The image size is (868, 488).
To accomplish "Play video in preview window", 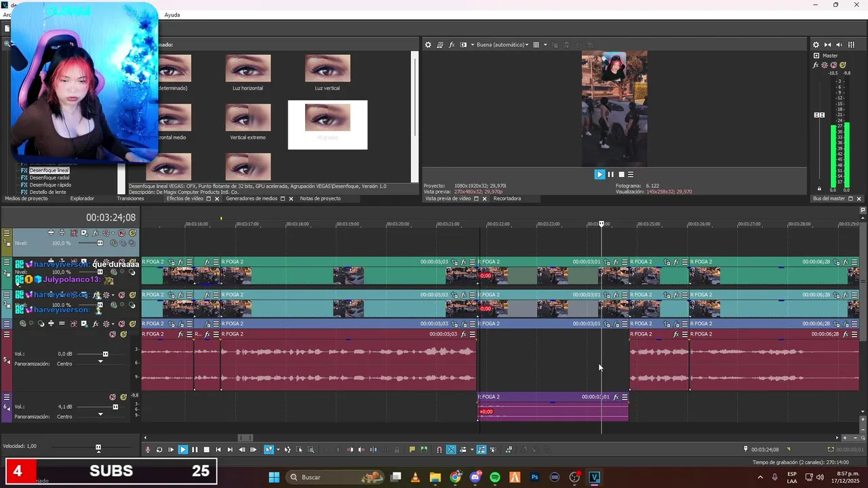I will coord(599,174).
